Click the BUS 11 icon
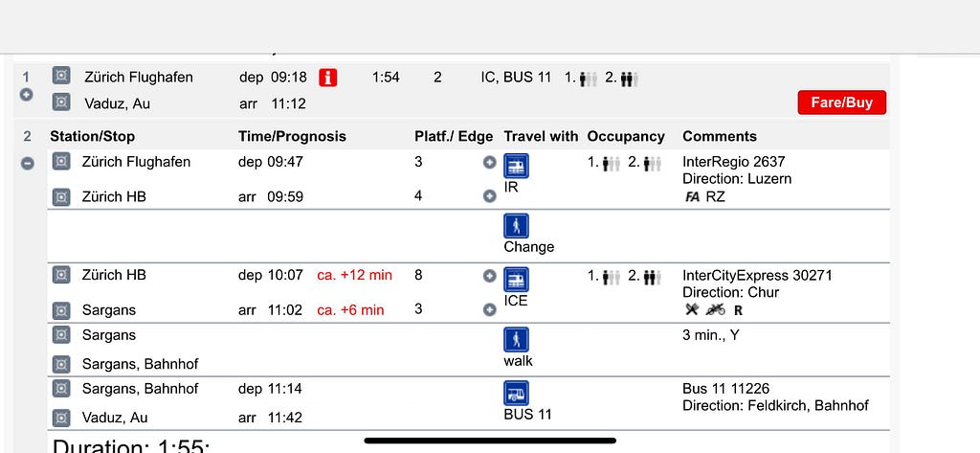The height and width of the screenshot is (453, 980). point(516,394)
